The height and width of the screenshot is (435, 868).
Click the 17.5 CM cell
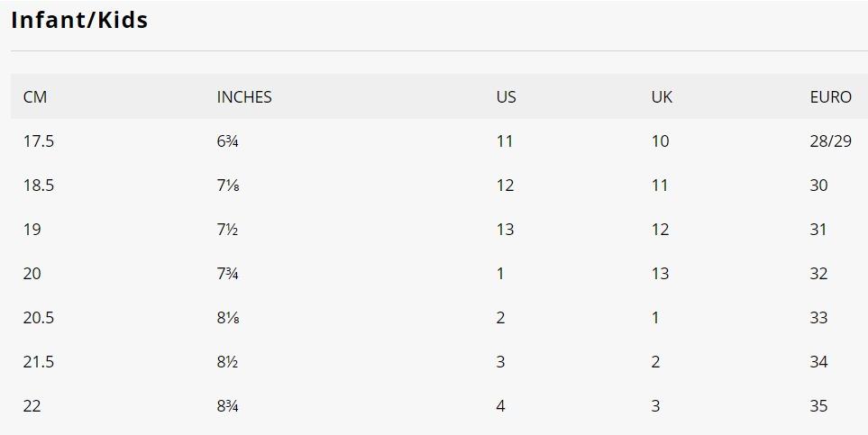(39, 141)
